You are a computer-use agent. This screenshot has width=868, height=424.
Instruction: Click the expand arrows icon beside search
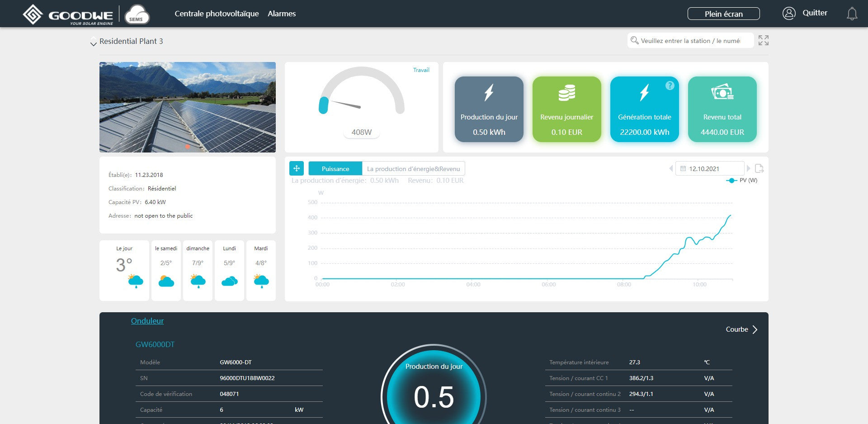pyautogui.click(x=764, y=40)
